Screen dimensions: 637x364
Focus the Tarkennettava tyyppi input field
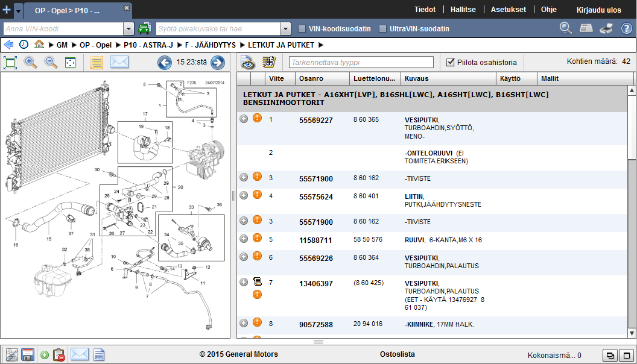click(x=361, y=62)
